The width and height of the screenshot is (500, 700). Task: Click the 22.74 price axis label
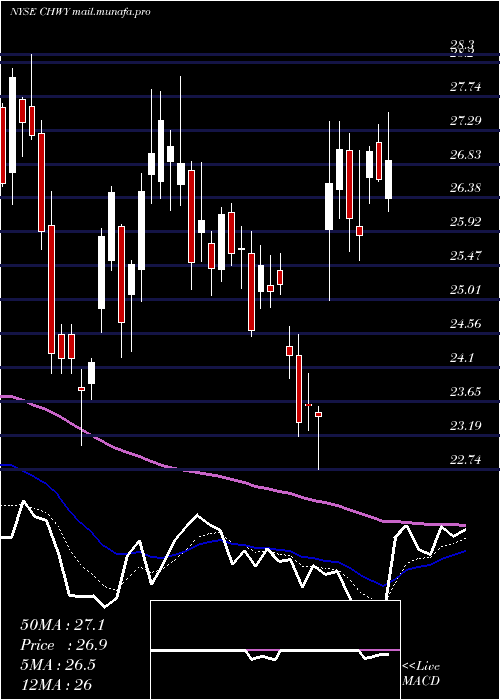466,459
